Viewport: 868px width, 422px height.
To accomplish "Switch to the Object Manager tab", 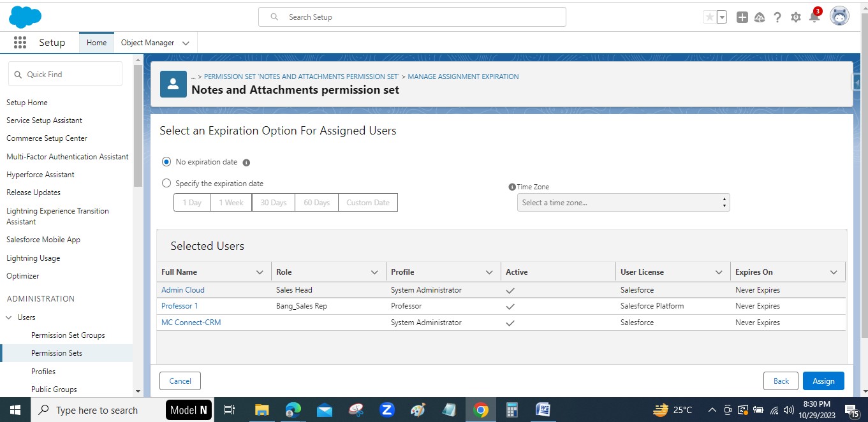I will pos(147,43).
